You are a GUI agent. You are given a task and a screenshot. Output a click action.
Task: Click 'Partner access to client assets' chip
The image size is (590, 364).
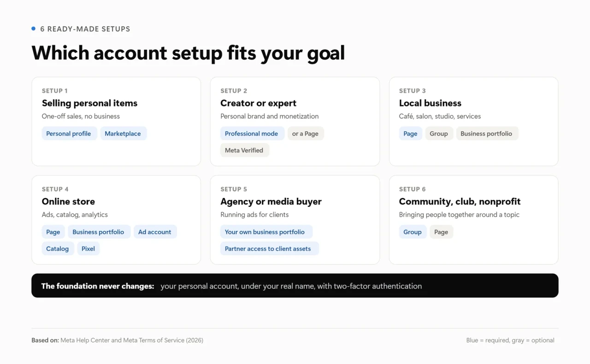(x=269, y=248)
